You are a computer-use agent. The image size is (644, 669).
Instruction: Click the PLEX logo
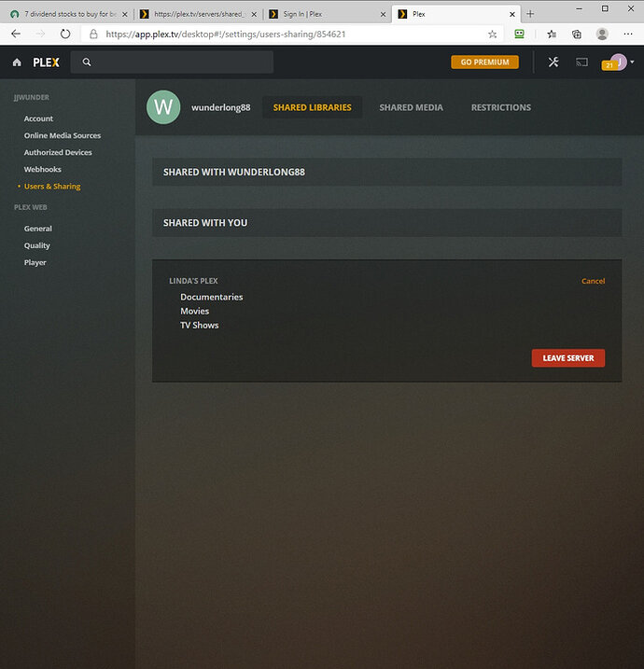(46, 63)
